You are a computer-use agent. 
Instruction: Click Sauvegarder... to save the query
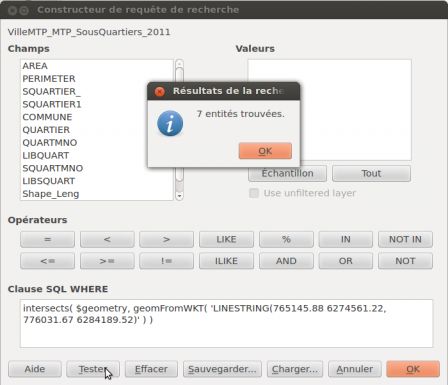coord(222,369)
